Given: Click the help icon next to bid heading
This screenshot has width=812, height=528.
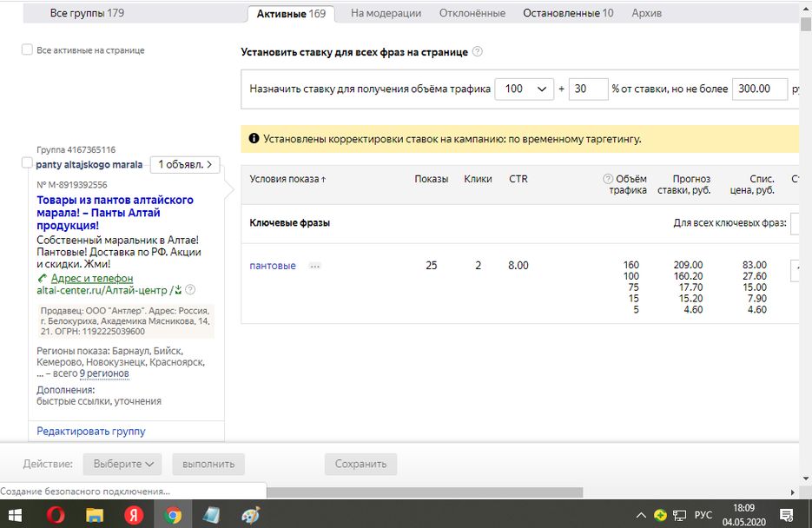Looking at the screenshot, I should [478, 52].
